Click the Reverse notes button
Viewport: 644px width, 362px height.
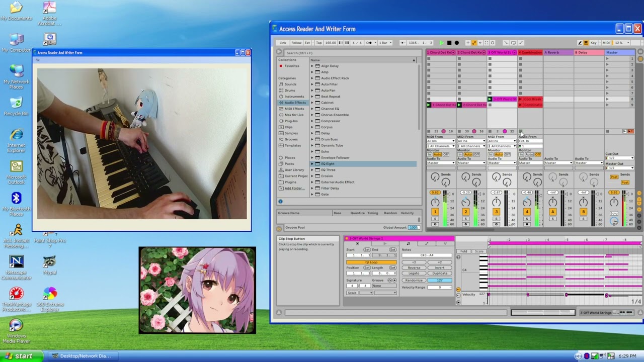(x=414, y=268)
